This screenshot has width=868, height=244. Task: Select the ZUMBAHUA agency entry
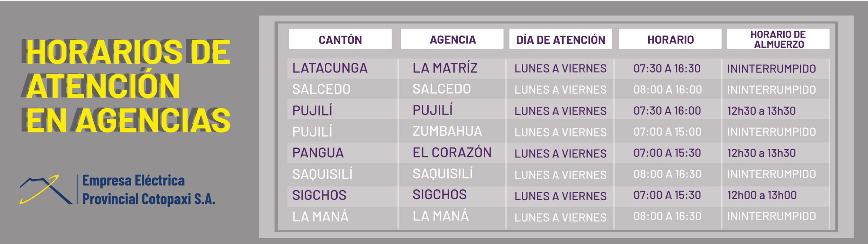pos(447,131)
